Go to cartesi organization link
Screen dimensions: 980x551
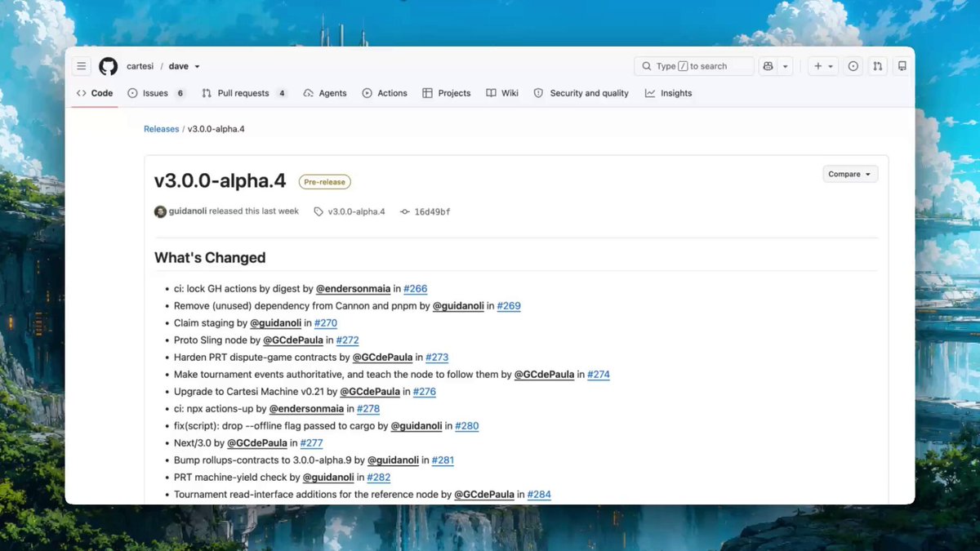tap(140, 66)
